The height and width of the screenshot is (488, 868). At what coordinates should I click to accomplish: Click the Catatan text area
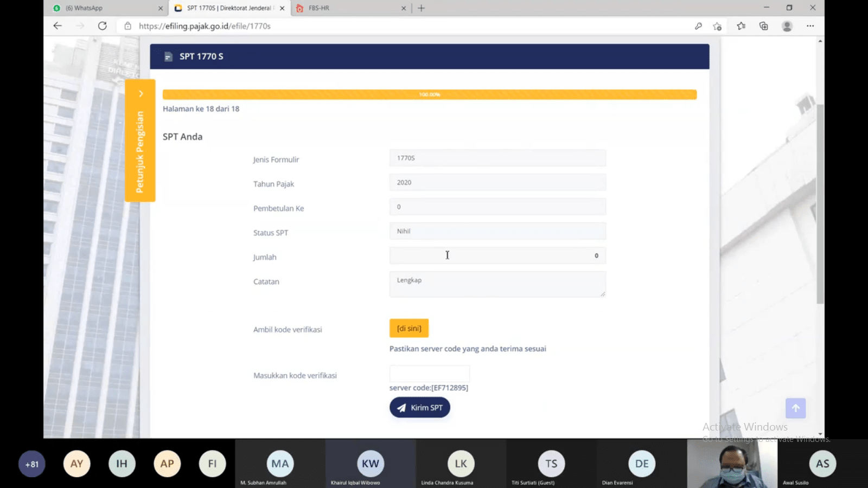tap(497, 284)
